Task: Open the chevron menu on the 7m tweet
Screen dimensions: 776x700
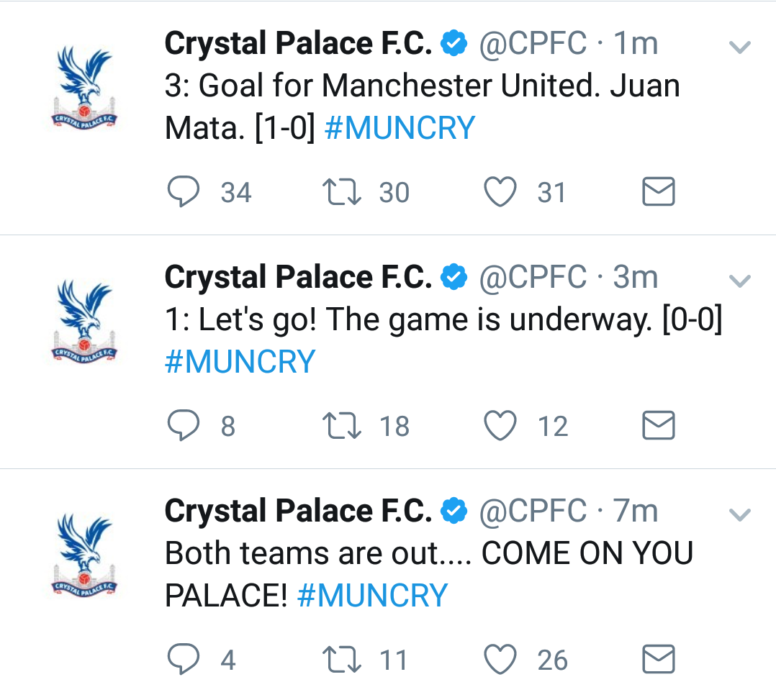Action: [740, 514]
